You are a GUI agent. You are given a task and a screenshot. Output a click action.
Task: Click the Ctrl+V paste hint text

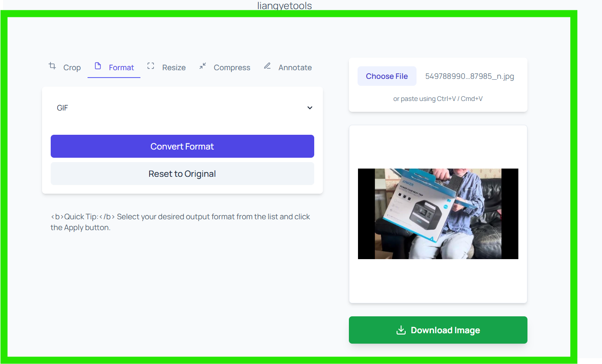click(438, 98)
